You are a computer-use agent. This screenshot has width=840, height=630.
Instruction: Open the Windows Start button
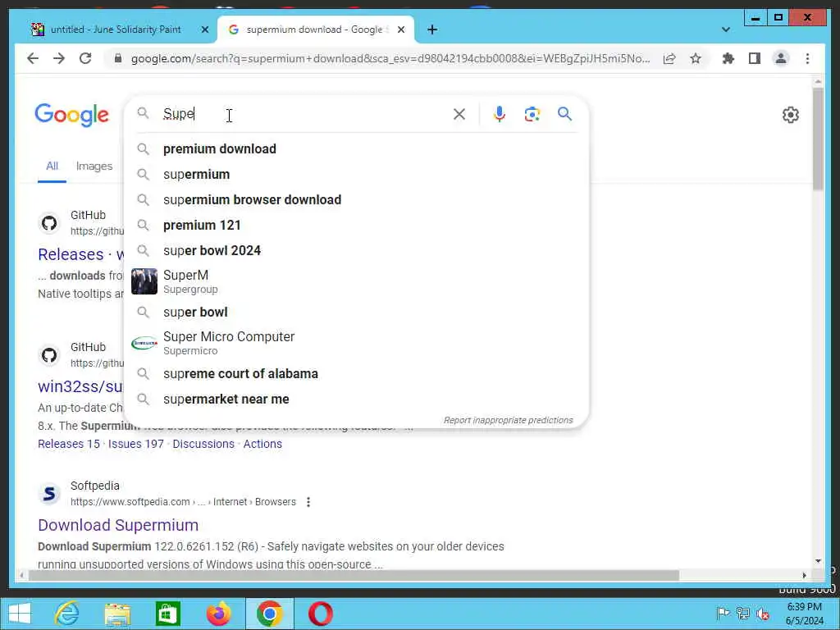(20, 614)
